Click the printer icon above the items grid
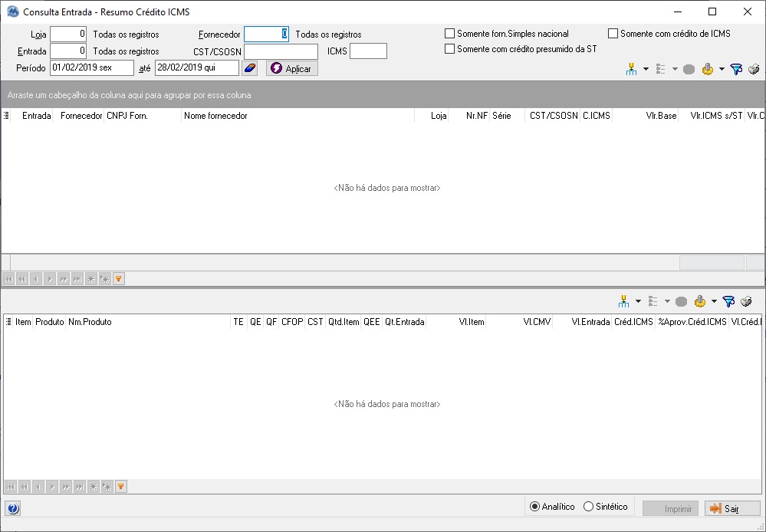The height and width of the screenshot is (532, 766). pyautogui.click(x=746, y=301)
